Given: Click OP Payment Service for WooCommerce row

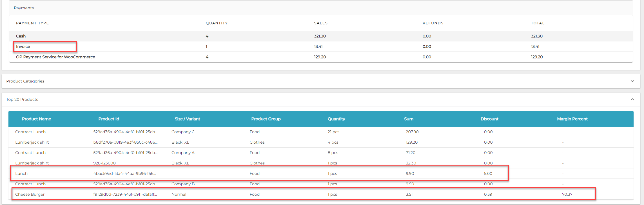Looking at the screenshot, I should tap(55, 57).
